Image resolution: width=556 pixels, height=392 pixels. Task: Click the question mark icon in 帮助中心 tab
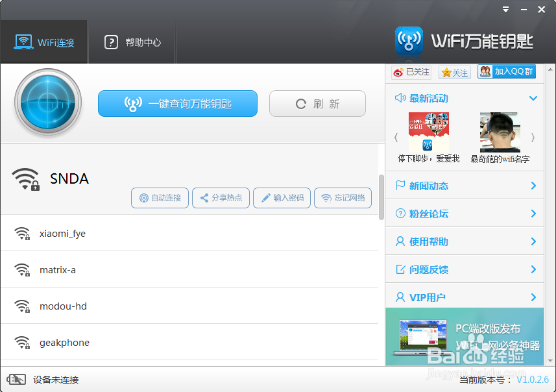point(111,42)
